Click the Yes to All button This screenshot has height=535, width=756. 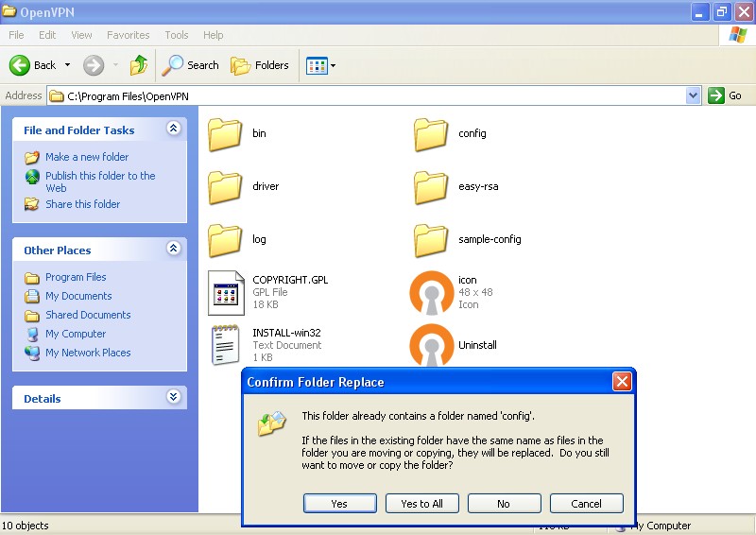[x=421, y=504]
